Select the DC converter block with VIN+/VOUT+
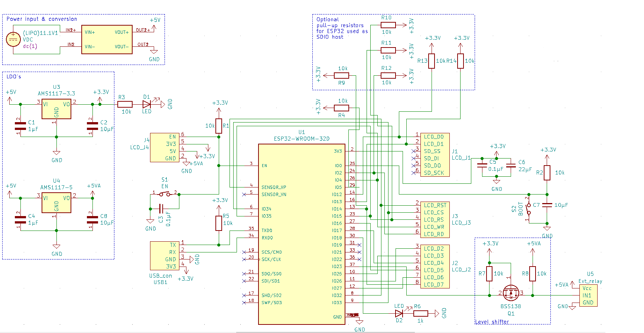The image size is (644, 333). coord(107,39)
